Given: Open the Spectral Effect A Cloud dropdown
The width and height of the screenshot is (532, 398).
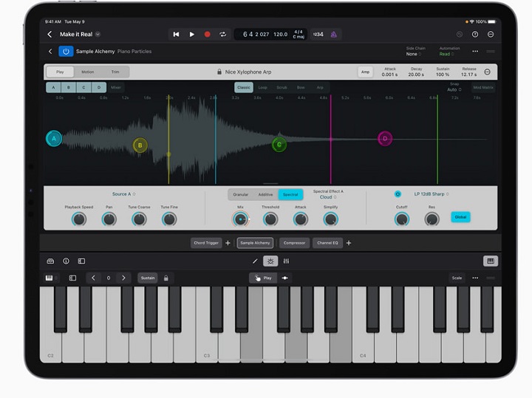Looking at the screenshot, I should click(327, 197).
